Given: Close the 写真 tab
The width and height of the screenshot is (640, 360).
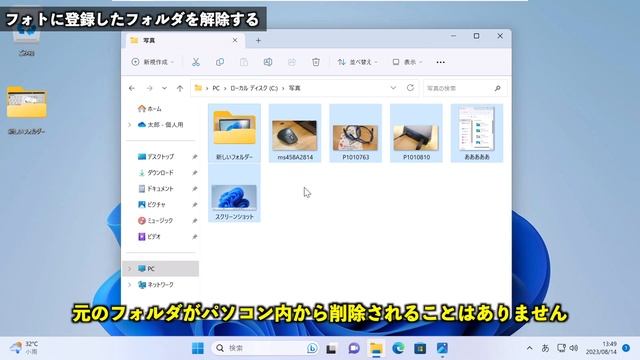Looking at the screenshot, I should coord(235,40).
